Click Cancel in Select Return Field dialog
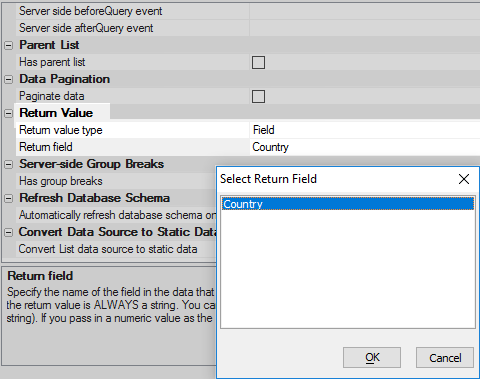Screen dimensions: 480x379 point(445,358)
